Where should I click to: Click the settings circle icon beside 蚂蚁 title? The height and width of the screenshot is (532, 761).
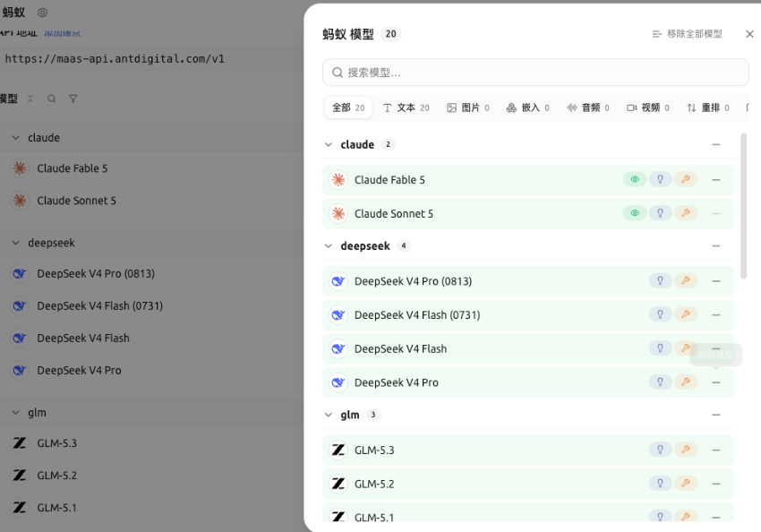[x=43, y=13]
